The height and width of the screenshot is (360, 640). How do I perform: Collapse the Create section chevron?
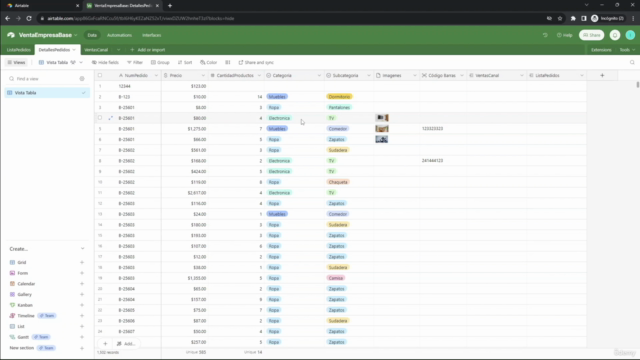82,249
